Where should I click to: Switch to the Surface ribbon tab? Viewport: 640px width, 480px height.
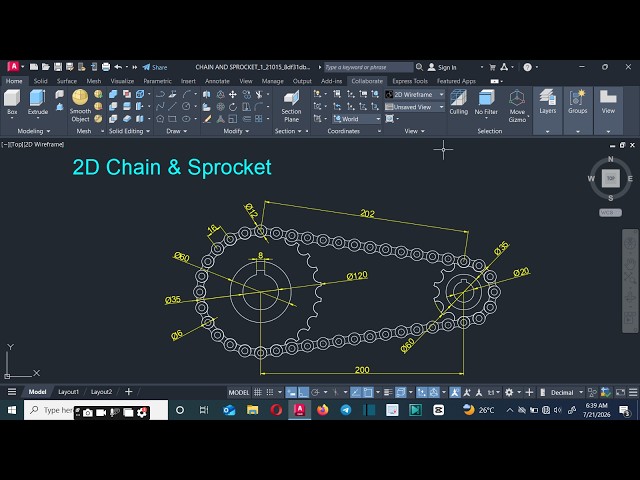[67, 81]
